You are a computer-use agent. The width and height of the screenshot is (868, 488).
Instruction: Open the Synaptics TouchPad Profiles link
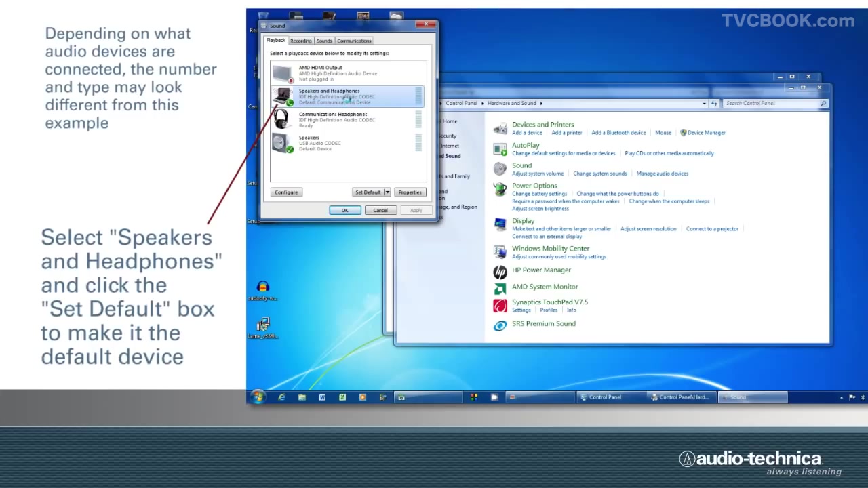(x=549, y=310)
